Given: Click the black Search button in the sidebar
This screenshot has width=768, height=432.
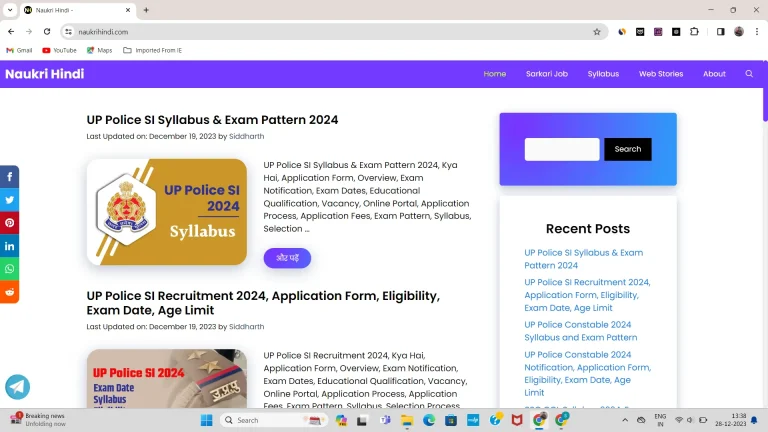Looking at the screenshot, I should tap(627, 149).
